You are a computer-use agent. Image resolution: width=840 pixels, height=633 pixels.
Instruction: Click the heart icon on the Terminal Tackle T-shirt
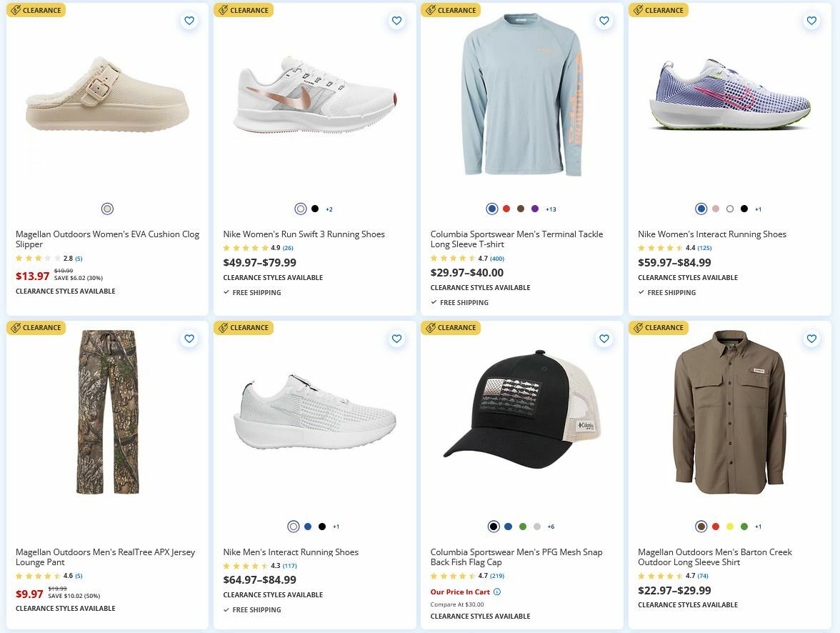point(604,21)
